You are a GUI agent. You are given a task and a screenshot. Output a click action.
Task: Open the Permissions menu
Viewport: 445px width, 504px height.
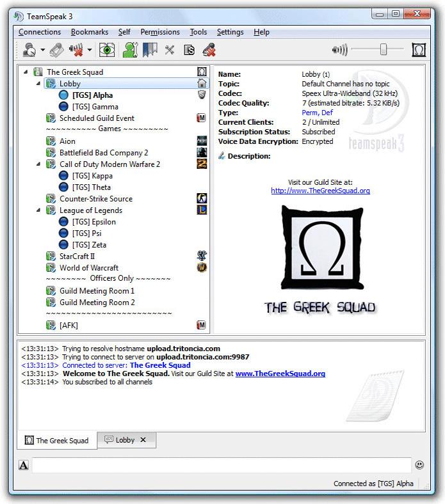pos(160,32)
